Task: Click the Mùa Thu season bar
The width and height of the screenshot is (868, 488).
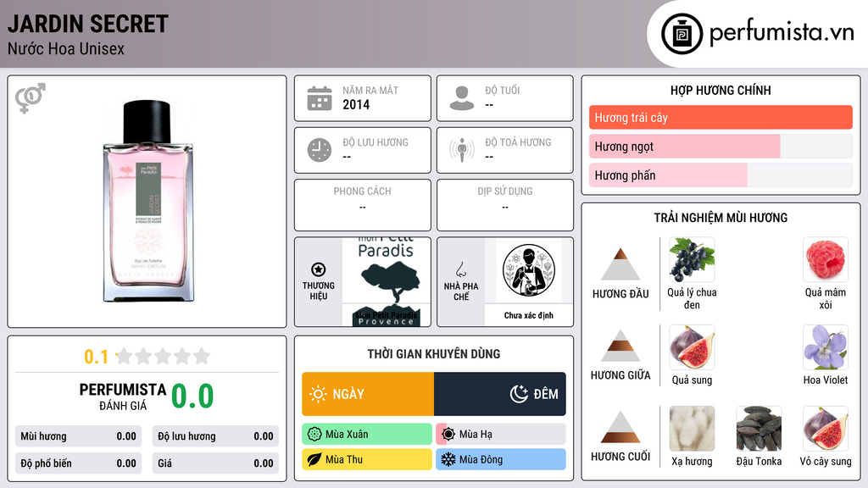Action: [367, 459]
